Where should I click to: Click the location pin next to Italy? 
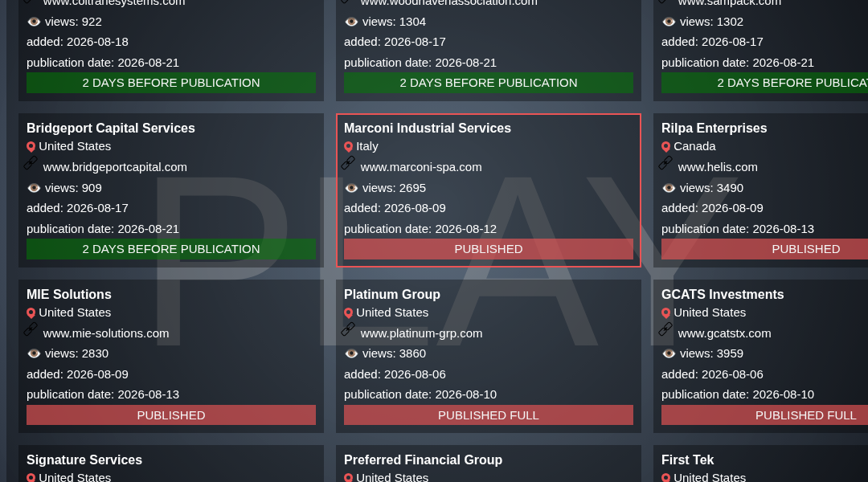348,147
